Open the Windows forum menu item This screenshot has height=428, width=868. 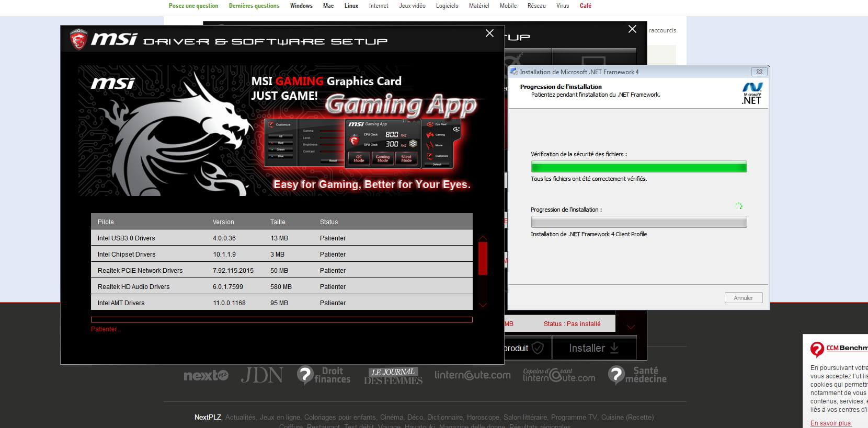point(301,6)
